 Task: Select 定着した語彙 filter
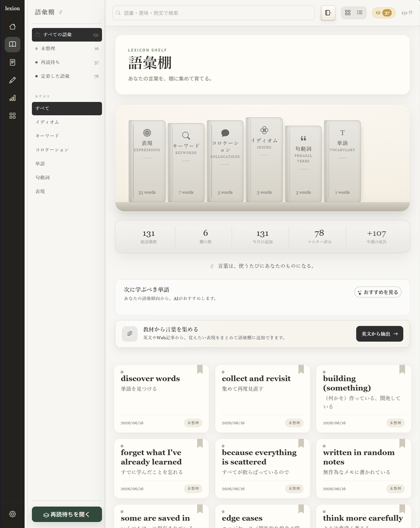pyautogui.click(x=67, y=76)
